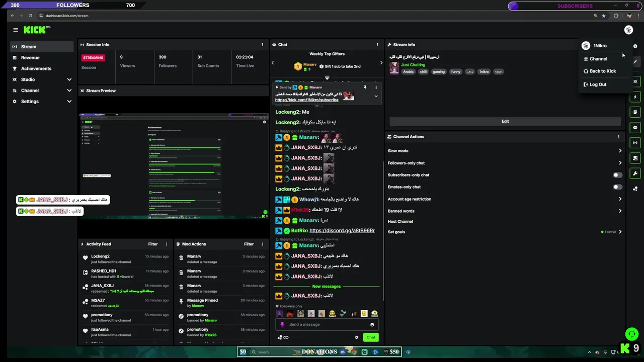Click the Stream Preview thumbnail

click(174, 166)
